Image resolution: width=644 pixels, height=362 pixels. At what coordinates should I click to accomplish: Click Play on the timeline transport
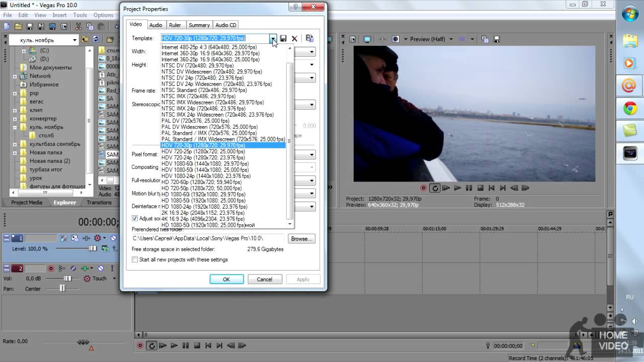pos(174,345)
